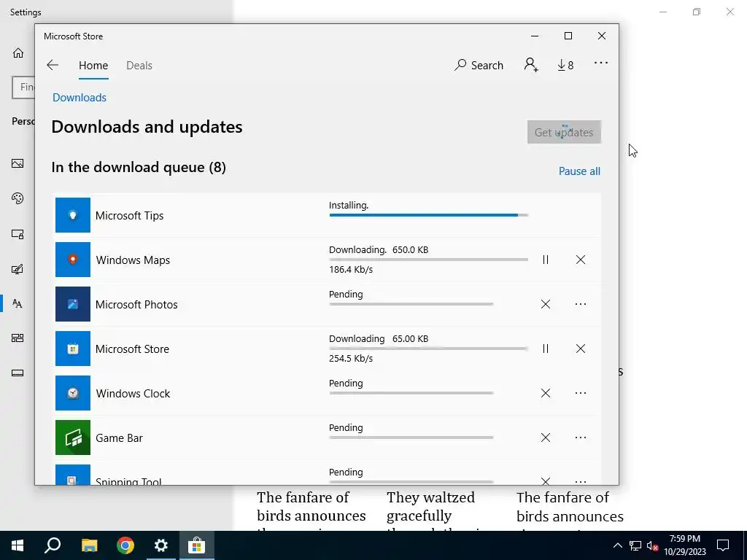747x560 pixels.
Task: Open the Downloads breadcrumb link
Action: click(x=80, y=97)
